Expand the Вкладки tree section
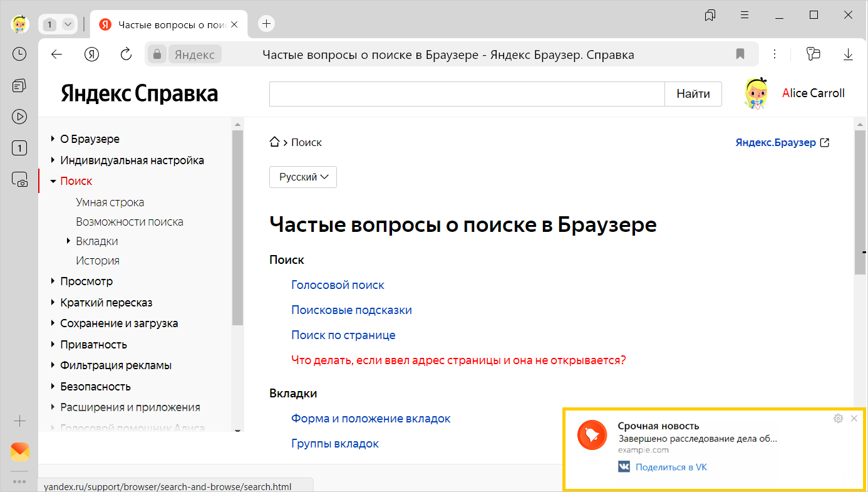868x492 pixels. pos(68,241)
